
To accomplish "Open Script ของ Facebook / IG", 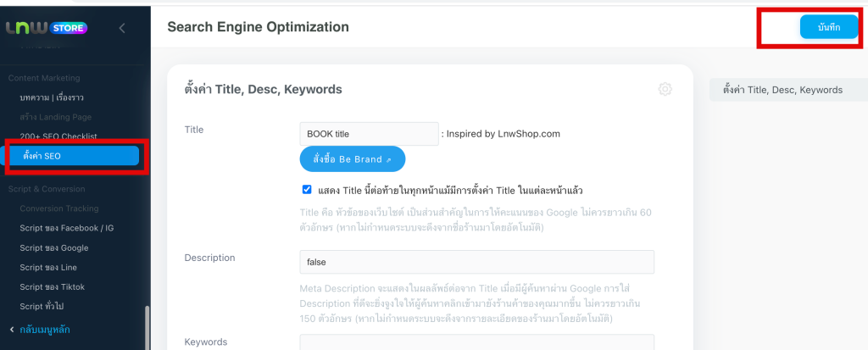I will (x=65, y=228).
